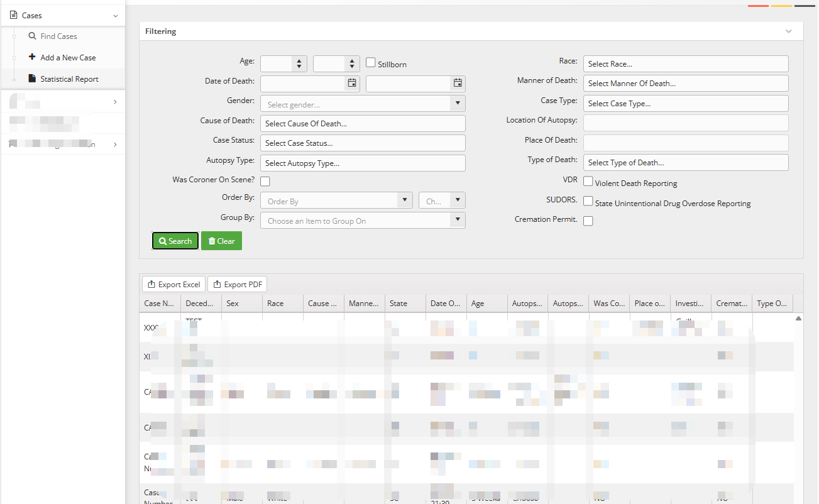Click the export icon on Export PDF
The image size is (819, 504).
[x=217, y=284]
